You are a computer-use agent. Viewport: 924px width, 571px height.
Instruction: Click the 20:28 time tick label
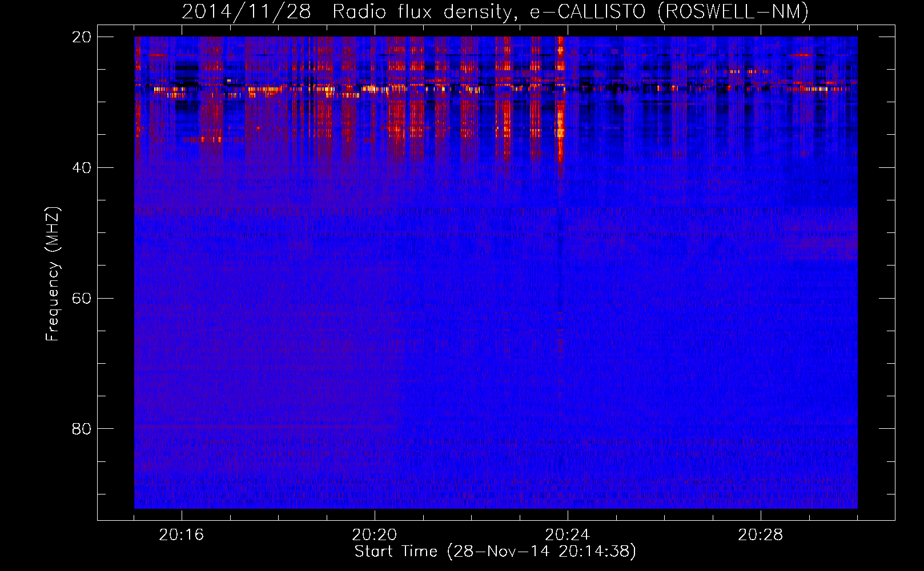point(761,535)
